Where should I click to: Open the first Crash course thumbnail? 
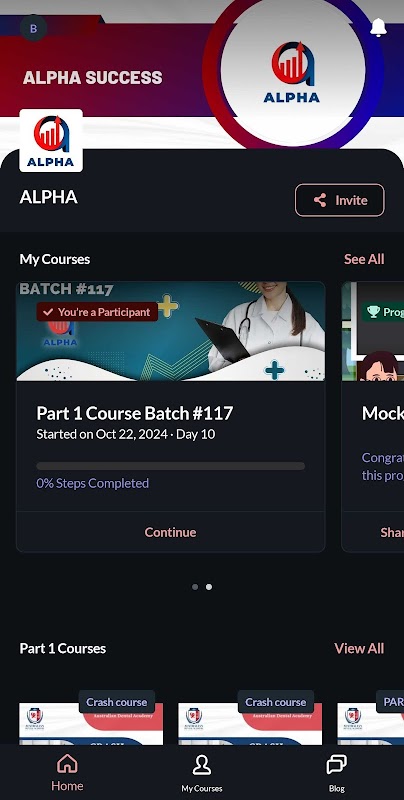tap(91, 723)
